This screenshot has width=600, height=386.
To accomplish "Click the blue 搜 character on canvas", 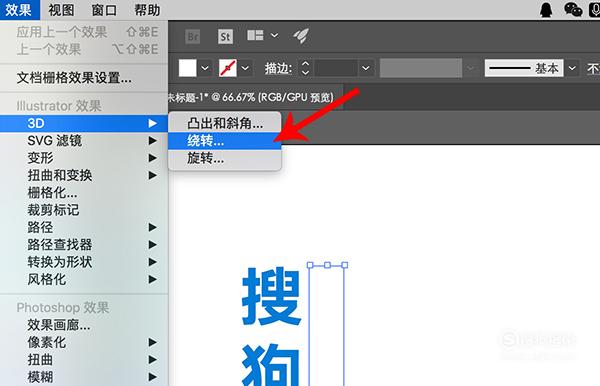I will 271,296.
